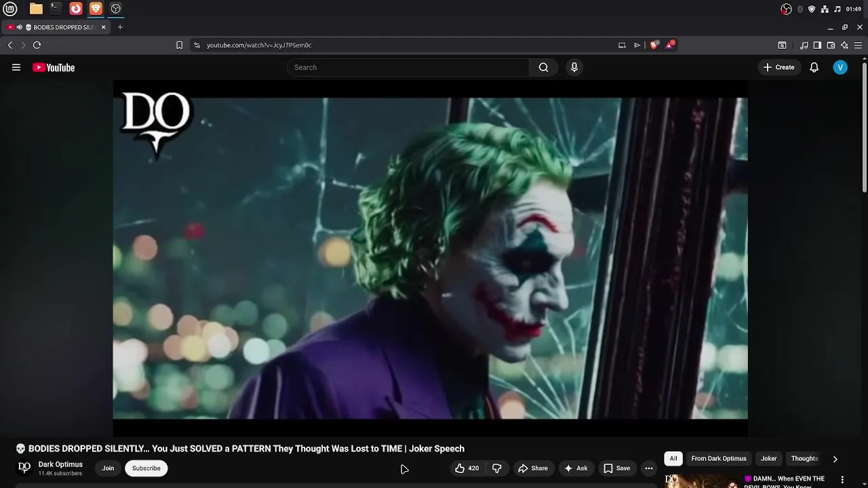Share the video

[532, 468]
